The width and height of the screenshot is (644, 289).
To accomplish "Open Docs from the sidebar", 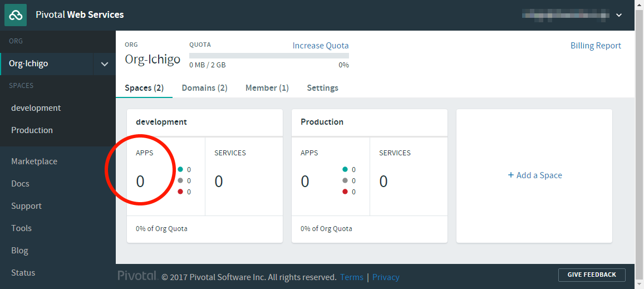I will click(x=20, y=183).
